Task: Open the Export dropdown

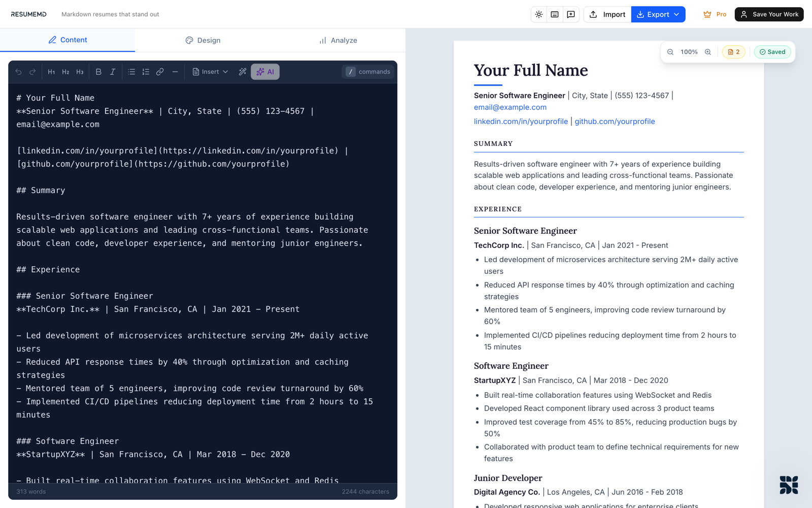Action: pyautogui.click(x=658, y=14)
